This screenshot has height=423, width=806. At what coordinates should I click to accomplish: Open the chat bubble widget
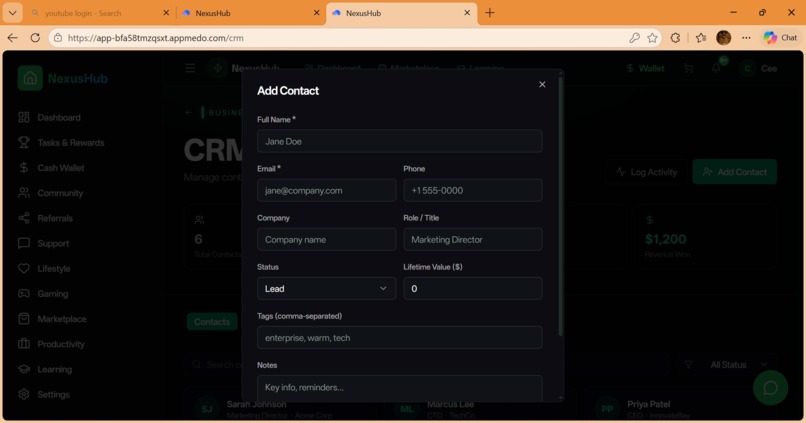pos(770,388)
